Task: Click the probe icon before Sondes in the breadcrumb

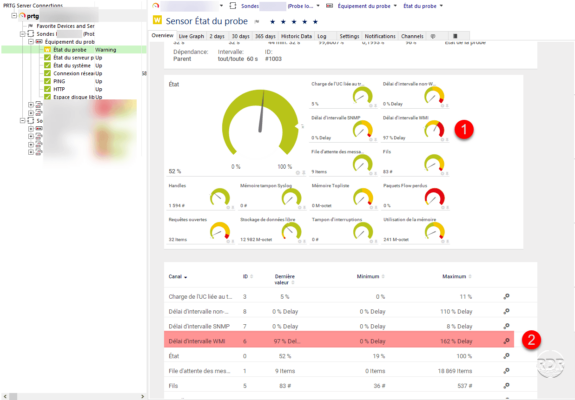Action: (x=232, y=5)
